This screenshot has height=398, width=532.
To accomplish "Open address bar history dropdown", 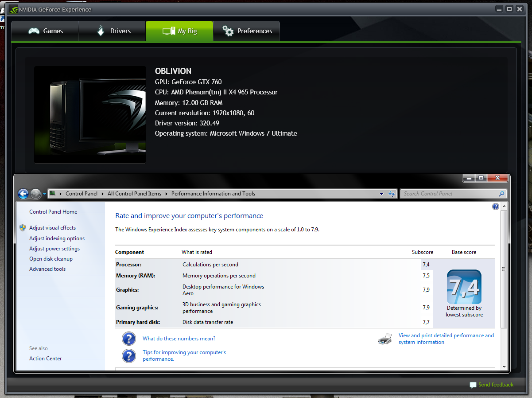I will (382, 194).
